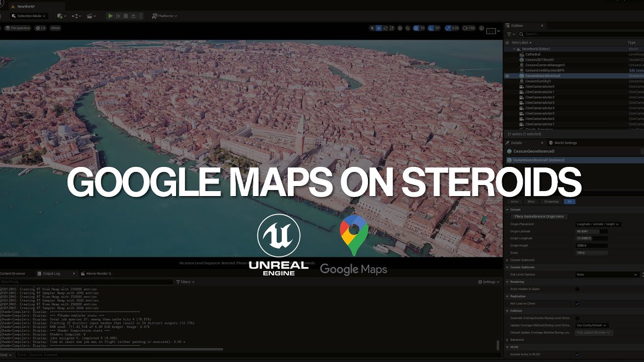
Task: Open the viewport layout dropdown
Action: 493,31
